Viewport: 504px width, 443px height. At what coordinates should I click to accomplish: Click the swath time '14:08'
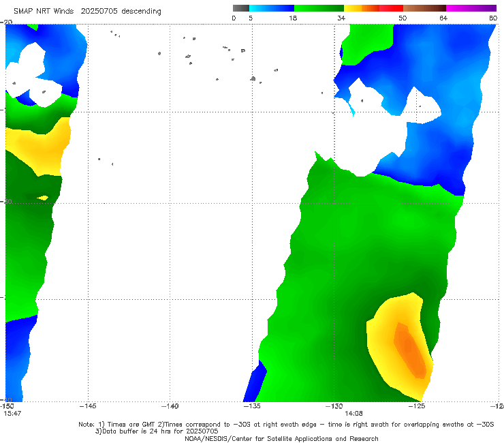coord(353,413)
